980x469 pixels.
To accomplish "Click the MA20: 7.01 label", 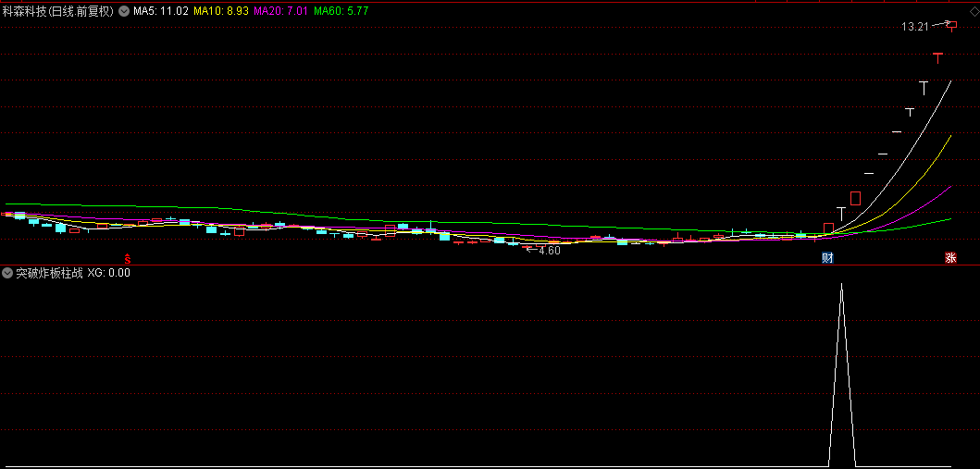I will (280, 10).
